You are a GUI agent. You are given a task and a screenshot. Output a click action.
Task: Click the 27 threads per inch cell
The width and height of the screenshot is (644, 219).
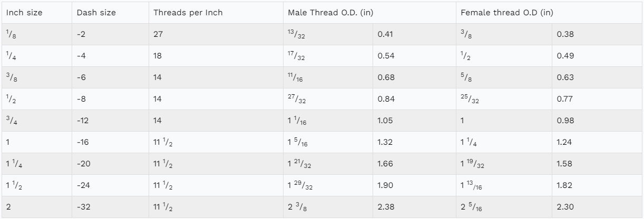pyautogui.click(x=159, y=34)
